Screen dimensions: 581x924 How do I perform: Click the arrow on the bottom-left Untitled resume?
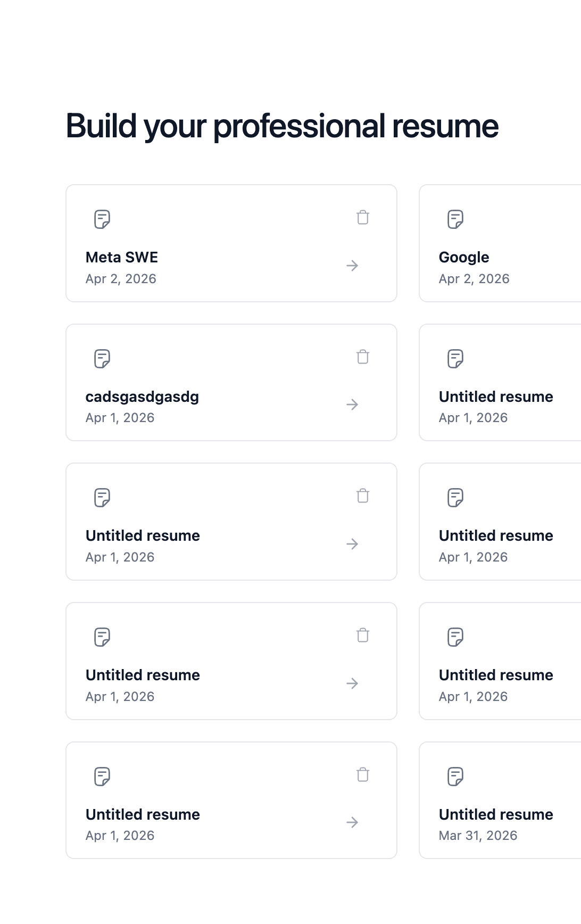352,823
